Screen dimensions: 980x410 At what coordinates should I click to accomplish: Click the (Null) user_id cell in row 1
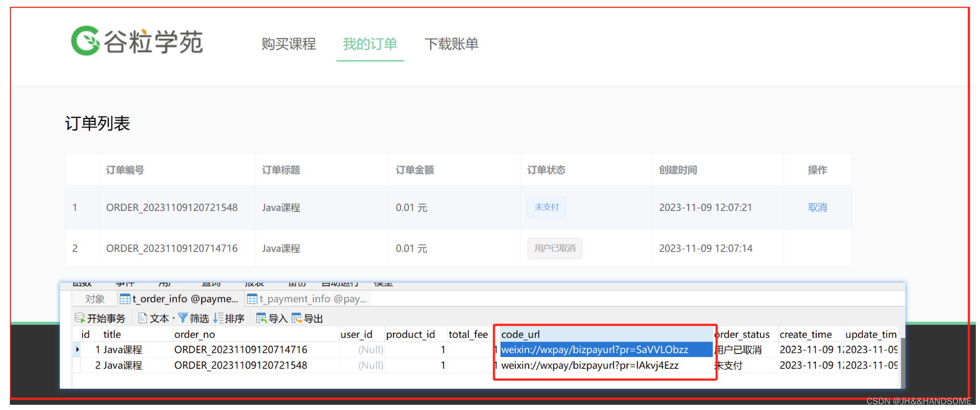[x=362, y=350]
